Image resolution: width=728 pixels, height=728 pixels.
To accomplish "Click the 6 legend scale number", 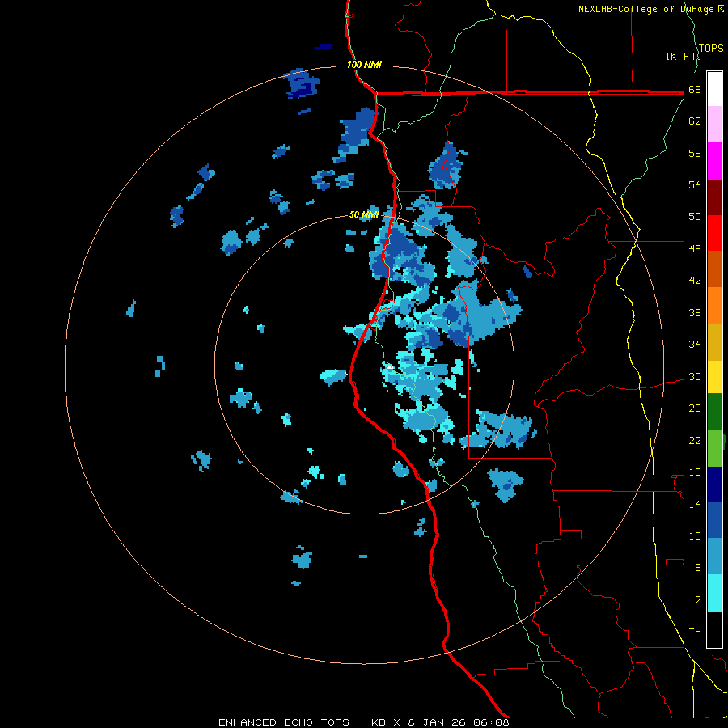I will (698, 568).
